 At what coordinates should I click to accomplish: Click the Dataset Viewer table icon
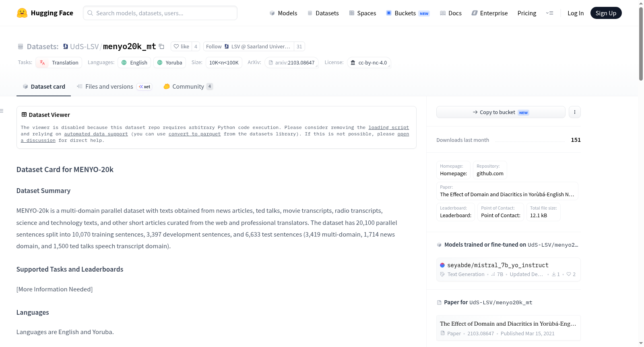(x=24, y=115)
